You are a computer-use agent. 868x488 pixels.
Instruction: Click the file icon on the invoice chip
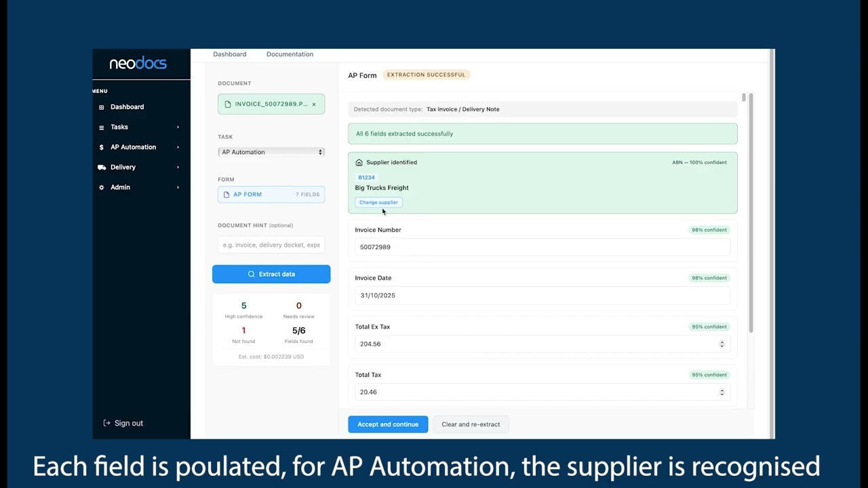tap(228, 104)
